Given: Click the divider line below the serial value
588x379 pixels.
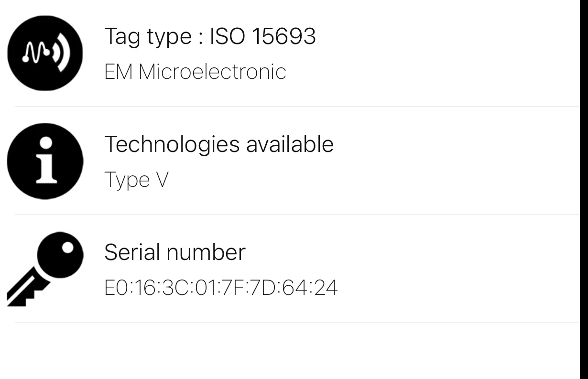Looking at the screenshot, I should (296, 323).
